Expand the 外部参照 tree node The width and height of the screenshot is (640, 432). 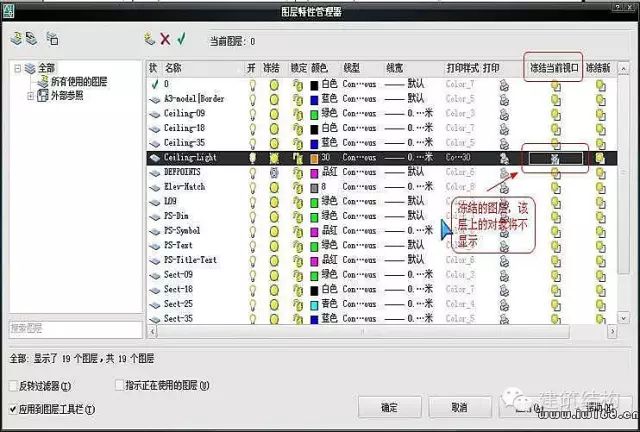30,96
